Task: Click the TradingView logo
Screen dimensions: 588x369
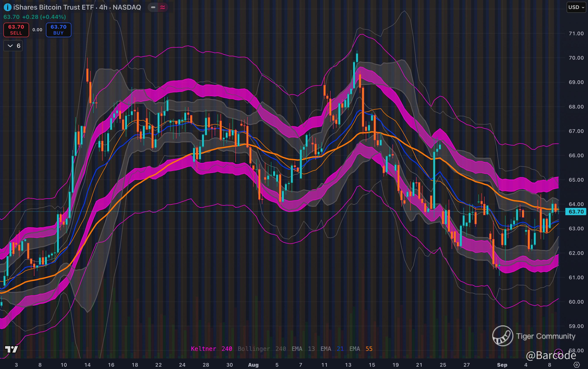Action: [x=12, y=349]
